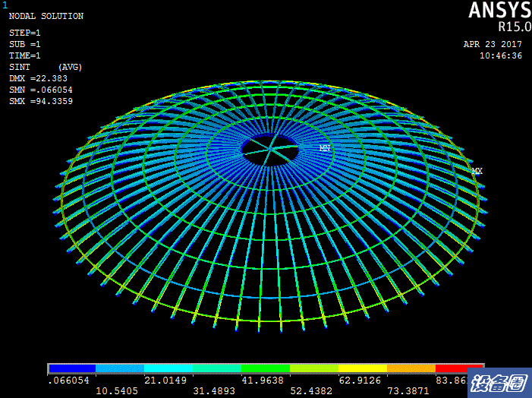Pick the cyan legend color band
The image size is (532, 398).
168,368
